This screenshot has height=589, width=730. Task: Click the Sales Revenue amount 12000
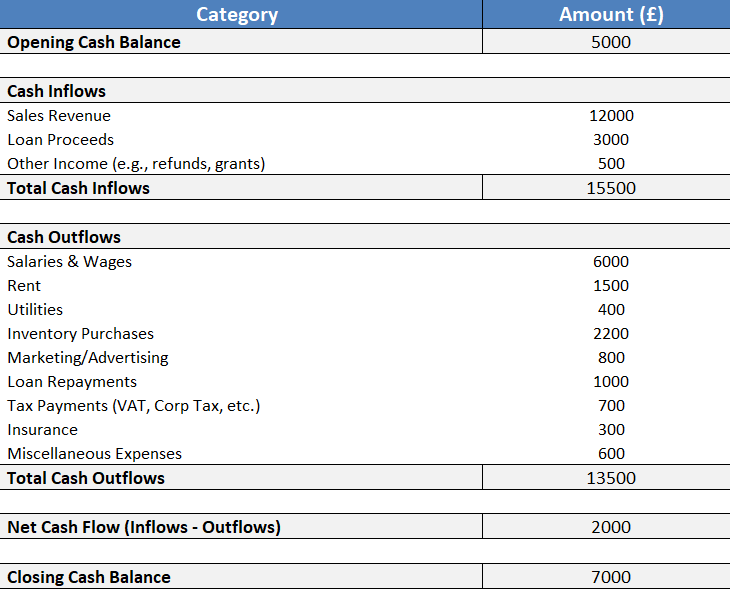pos(611,115)
